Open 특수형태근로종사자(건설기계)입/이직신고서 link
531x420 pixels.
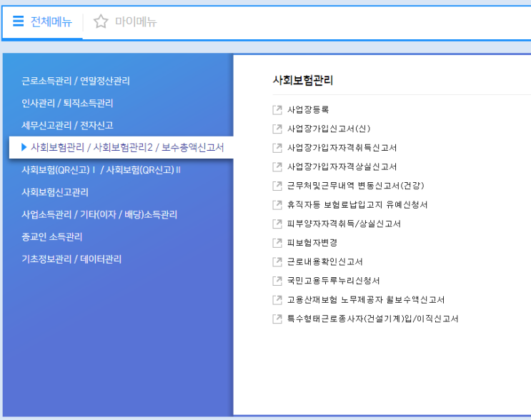(372, 319)
